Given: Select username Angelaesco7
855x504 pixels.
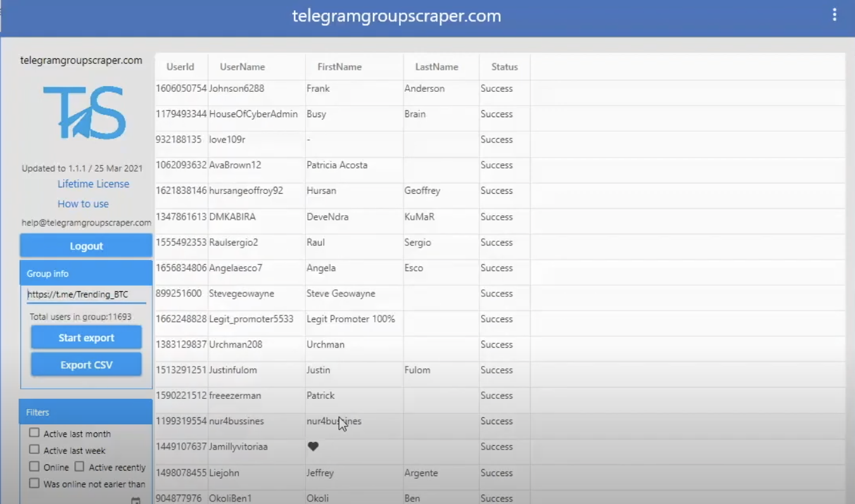Looking at the screenshot, I should 236,268.
